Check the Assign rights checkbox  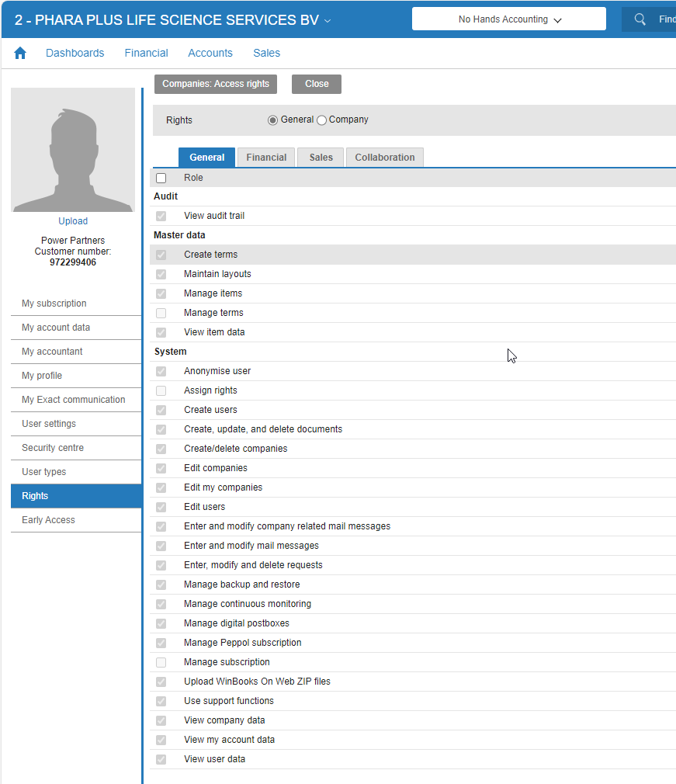[x=161, y=390]
